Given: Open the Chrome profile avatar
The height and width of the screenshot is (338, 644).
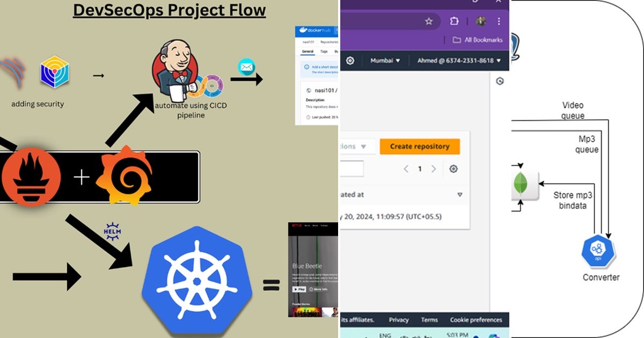Looking at the screenshot, I should click(480, 21).
